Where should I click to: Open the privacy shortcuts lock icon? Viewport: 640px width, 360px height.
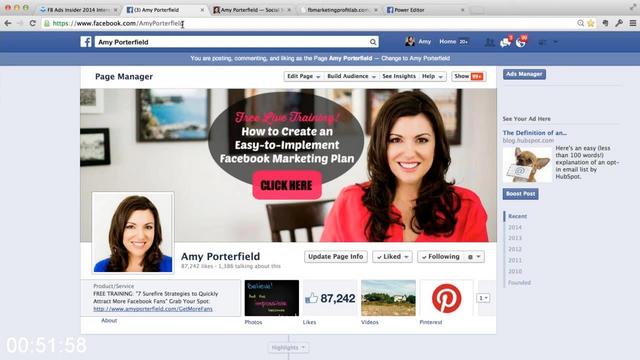[542, 42]
